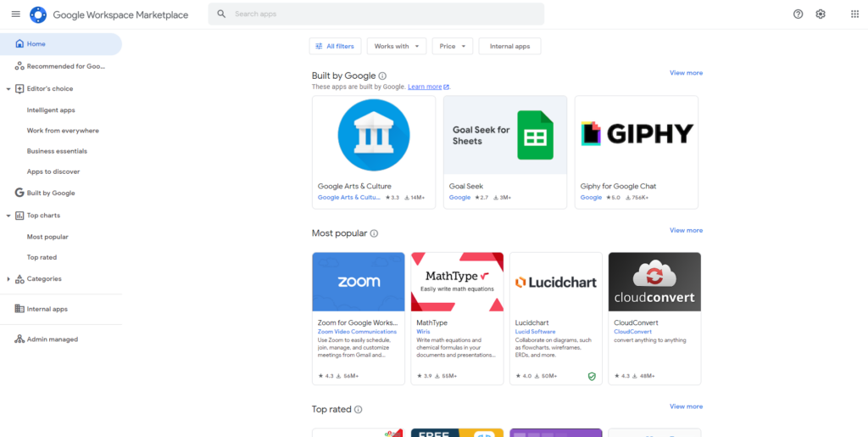Screen dimensions: 868x437
Task: Click info icon beside Most popular
Action: point(374,233)
